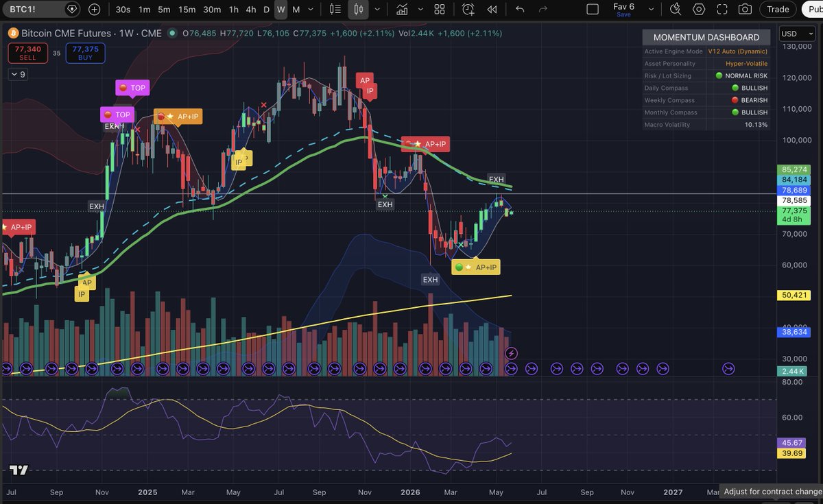Open quick search icon

pyautogui.click(x=676, y=10)
